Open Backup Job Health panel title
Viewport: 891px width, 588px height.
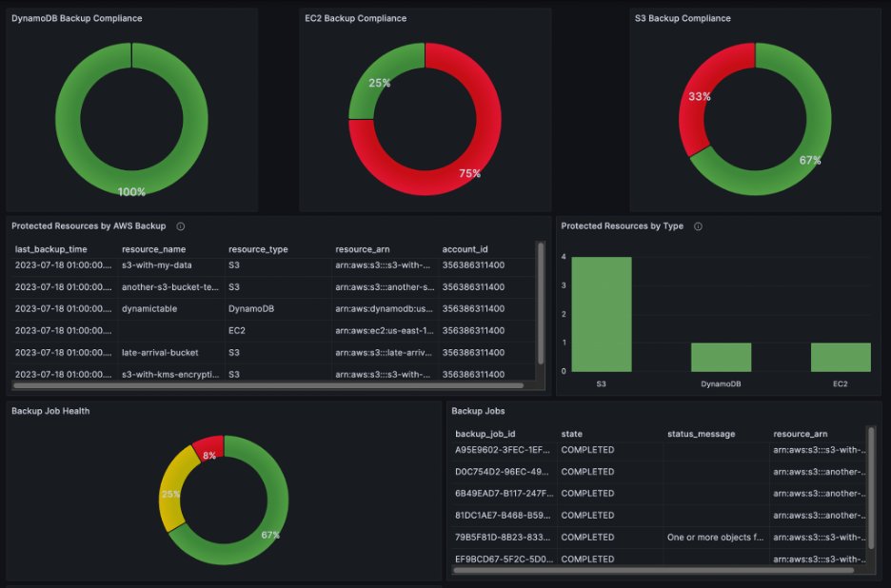tap(50, 411)
